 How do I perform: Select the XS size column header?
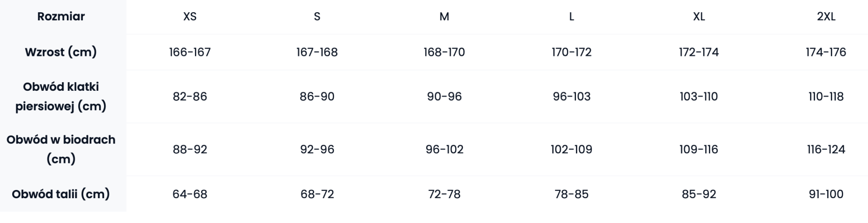(190, 17)
